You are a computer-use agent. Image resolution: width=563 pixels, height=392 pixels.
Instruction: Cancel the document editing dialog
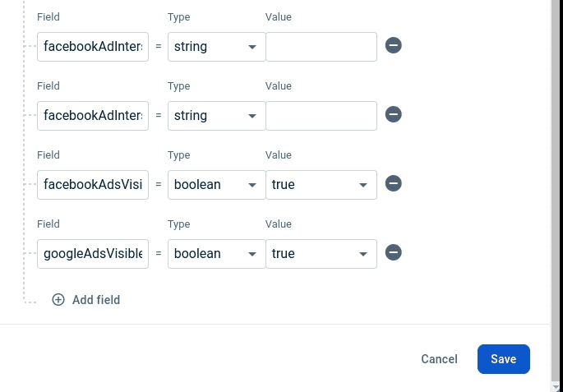(439, 359)
